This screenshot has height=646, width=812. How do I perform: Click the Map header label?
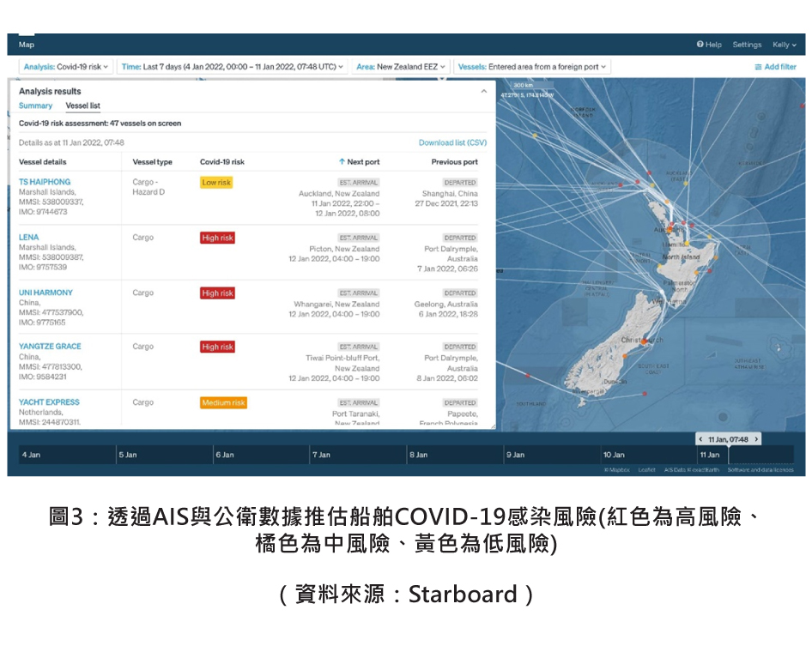(x=27, y=45)
